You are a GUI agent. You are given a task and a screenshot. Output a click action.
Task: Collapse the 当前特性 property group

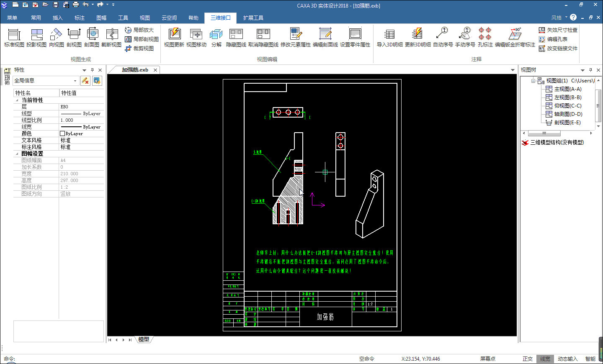pos(17,100)
